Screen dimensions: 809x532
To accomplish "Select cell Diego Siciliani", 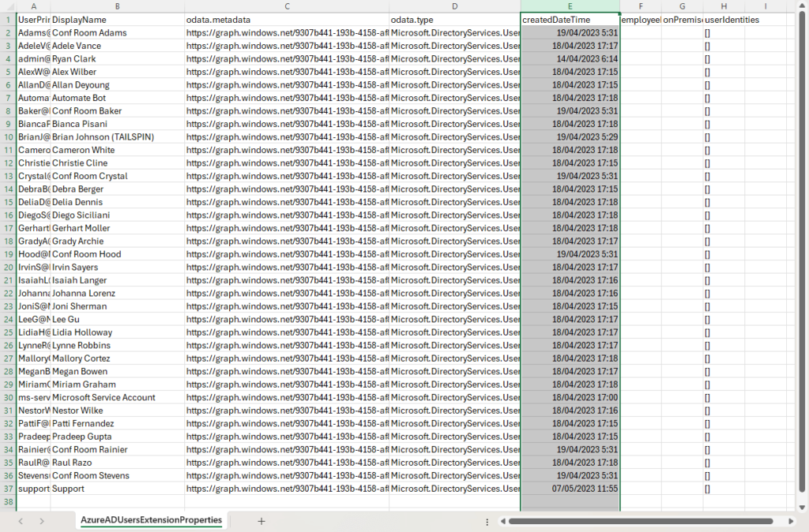I will (x=118, y=215).
